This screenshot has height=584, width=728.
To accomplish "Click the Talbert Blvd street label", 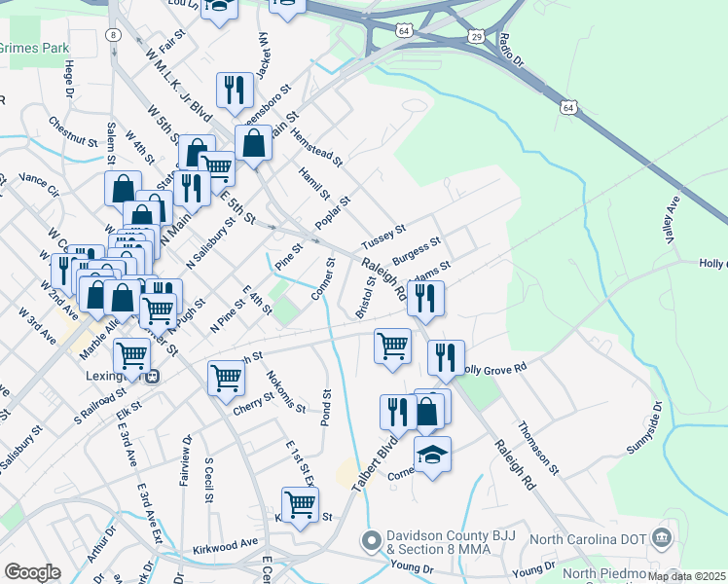I will coord(374,464).
